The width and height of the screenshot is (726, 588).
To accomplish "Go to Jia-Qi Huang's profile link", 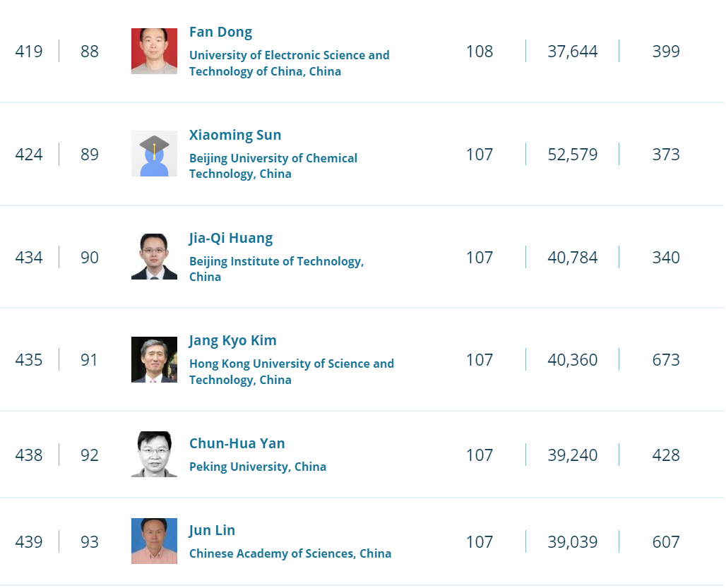I will (x=231, y=239).
